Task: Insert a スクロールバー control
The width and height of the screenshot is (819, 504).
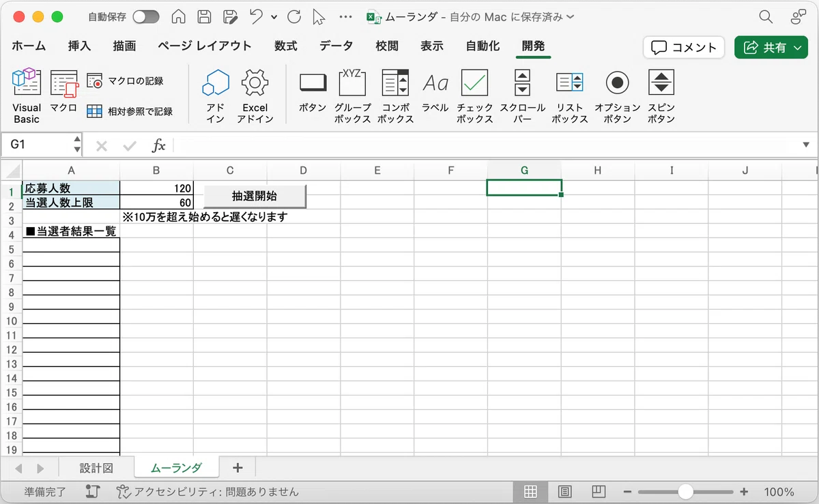Action: [522, 96]
